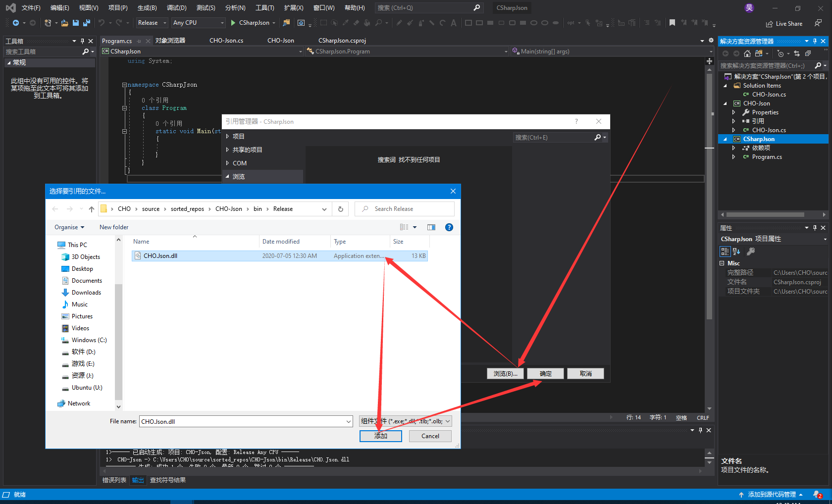
Task: Click 浏览(B)... button in Reference Manager
Action: (x=505, y=374)
